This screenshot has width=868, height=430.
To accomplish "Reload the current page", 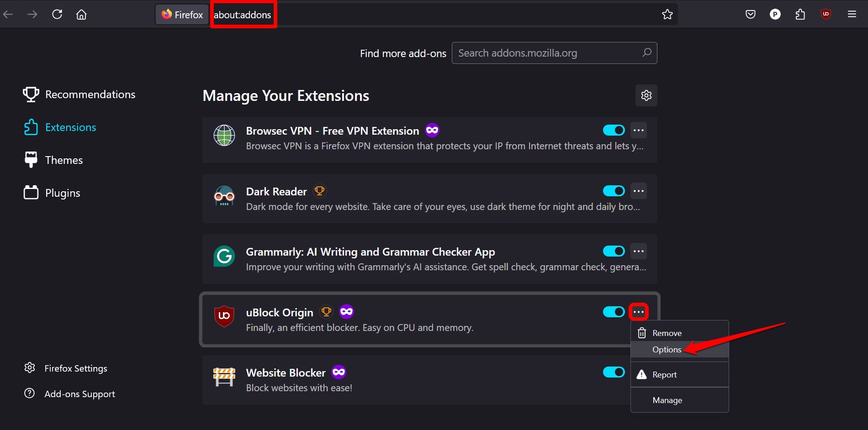I will tap(57, 15).
